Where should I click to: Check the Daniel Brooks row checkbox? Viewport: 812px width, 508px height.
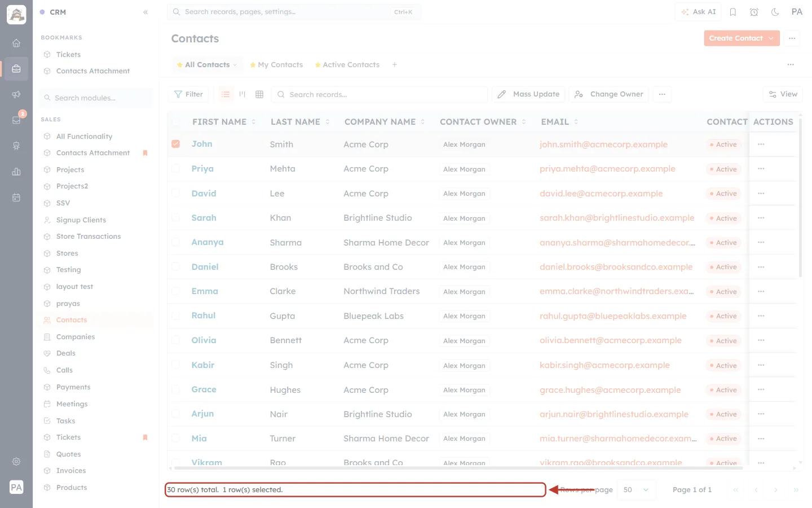tap(176, 266)
